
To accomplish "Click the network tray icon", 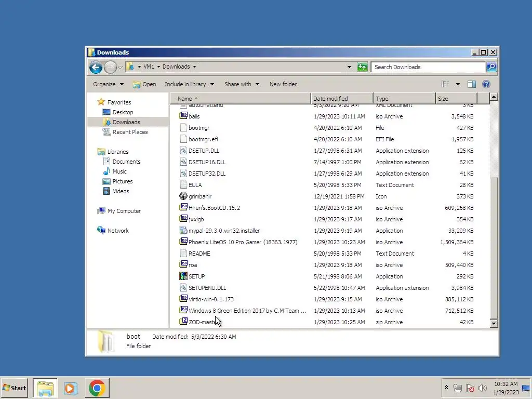I will [x=458, y=388].
